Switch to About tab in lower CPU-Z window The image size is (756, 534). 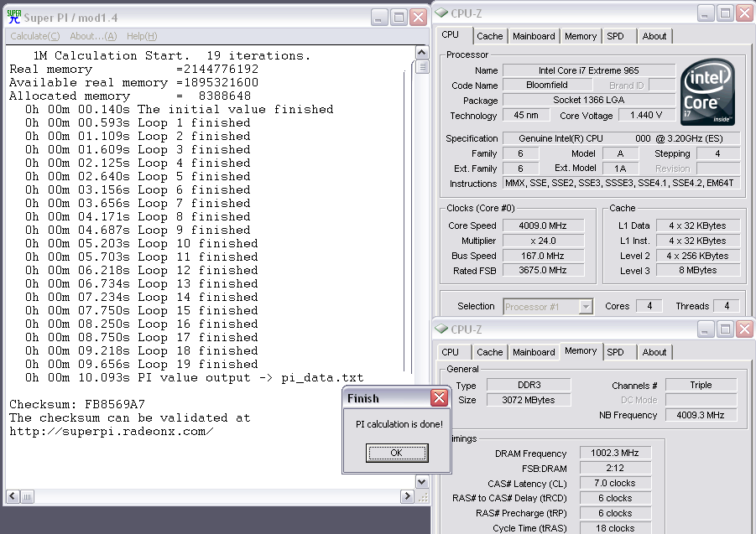[x=654, y=352]
